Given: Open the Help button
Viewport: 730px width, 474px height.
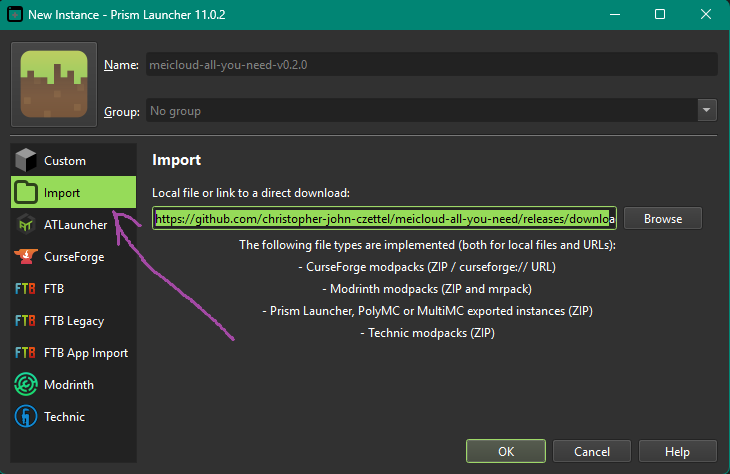Looking at the screenshot, I should (x=677, y=451).
